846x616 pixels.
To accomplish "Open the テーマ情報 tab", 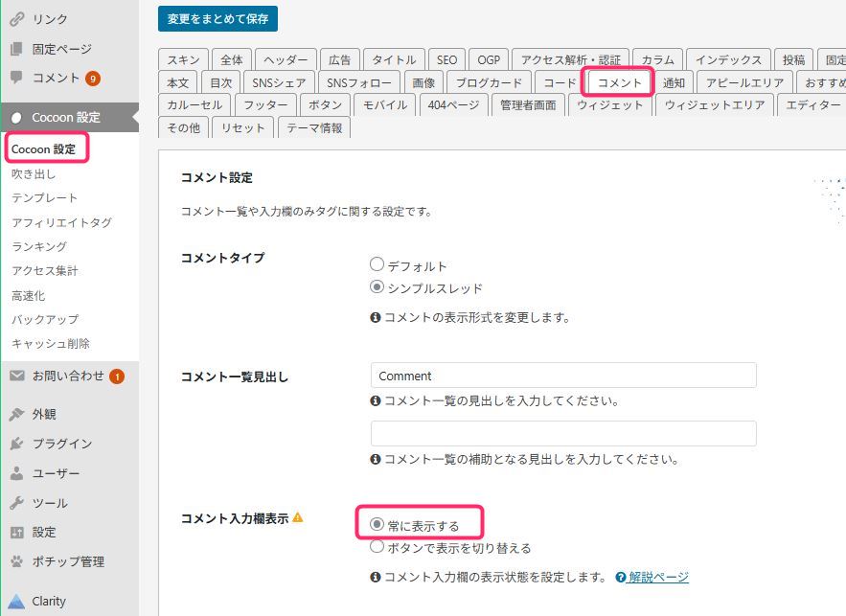I will [314, 127].
